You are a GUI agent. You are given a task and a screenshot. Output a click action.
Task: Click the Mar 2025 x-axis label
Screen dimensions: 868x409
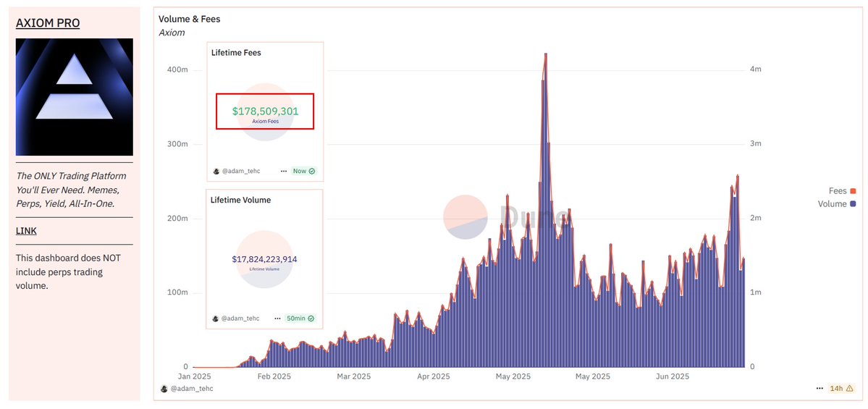[x=353, y=376]
